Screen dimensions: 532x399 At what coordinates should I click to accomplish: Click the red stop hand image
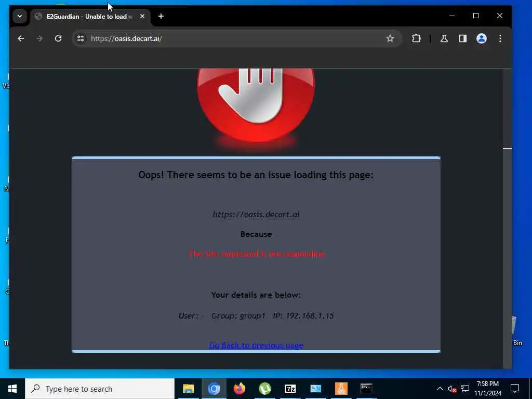point(256,105)
